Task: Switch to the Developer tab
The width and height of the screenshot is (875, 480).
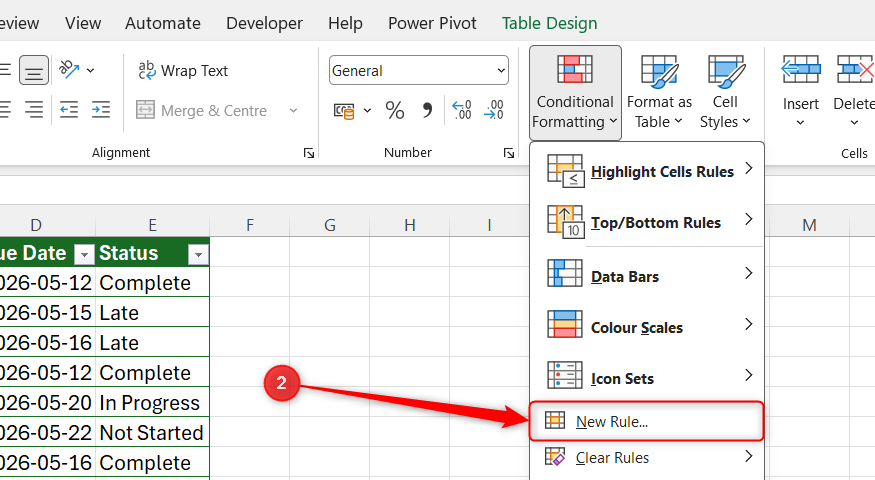Action: [264, 23]
